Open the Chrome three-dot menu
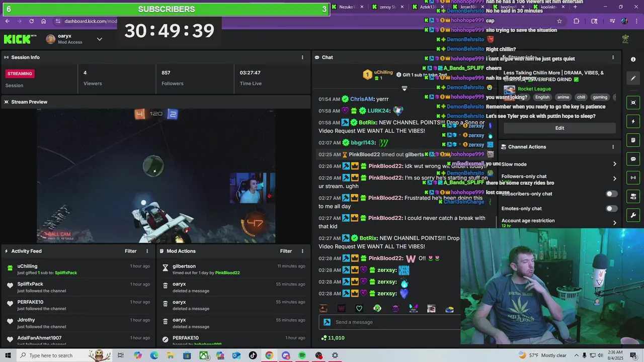 (x=636, y=21)
